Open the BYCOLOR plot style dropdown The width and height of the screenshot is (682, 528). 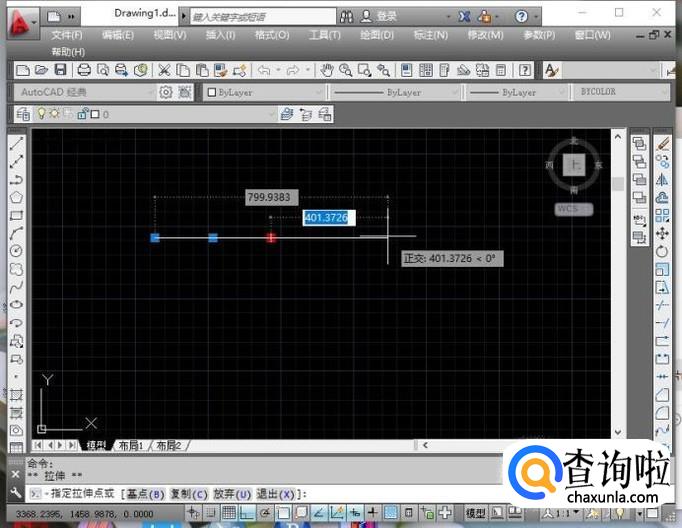pos(663,92)
